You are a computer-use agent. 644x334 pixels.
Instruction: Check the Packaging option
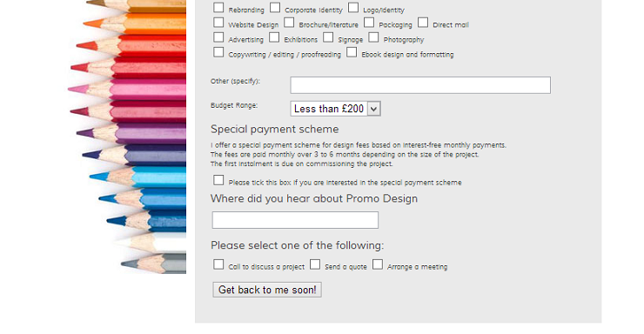pyautogui.click(x=369, y=22)
